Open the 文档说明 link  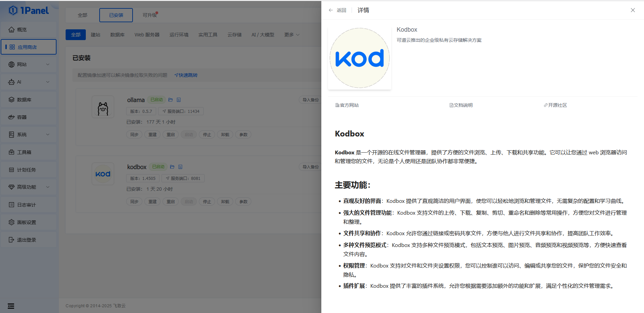point(461,105)
